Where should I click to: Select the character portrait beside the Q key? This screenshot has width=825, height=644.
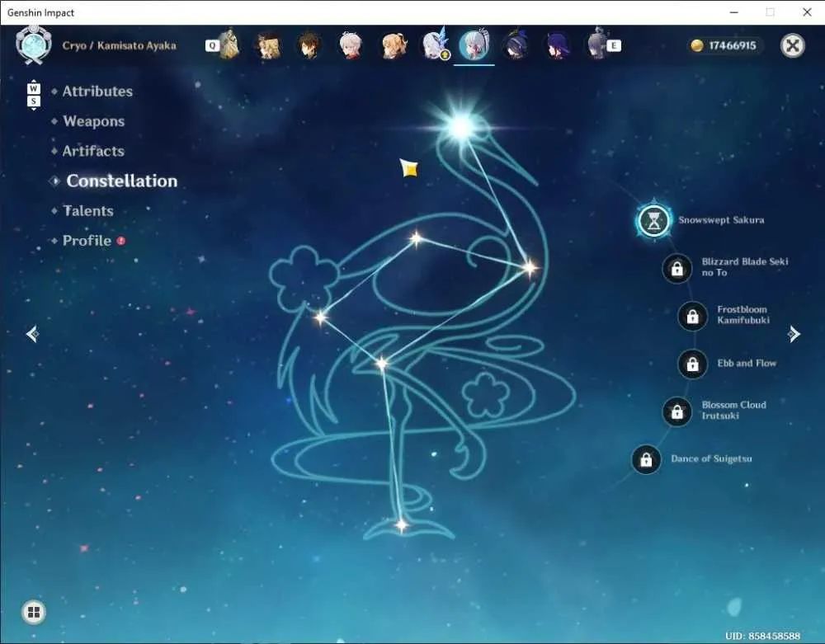(230, 45)
